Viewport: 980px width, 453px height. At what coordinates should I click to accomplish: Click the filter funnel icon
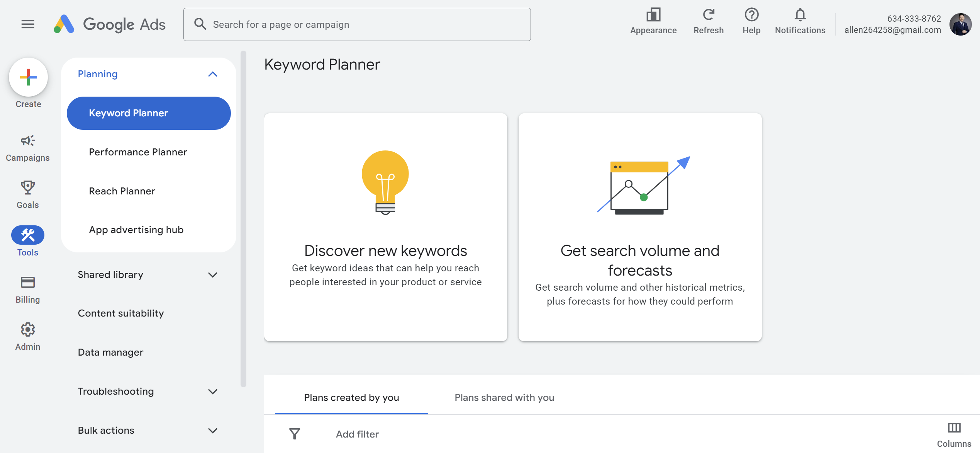[x=295, y=434]
